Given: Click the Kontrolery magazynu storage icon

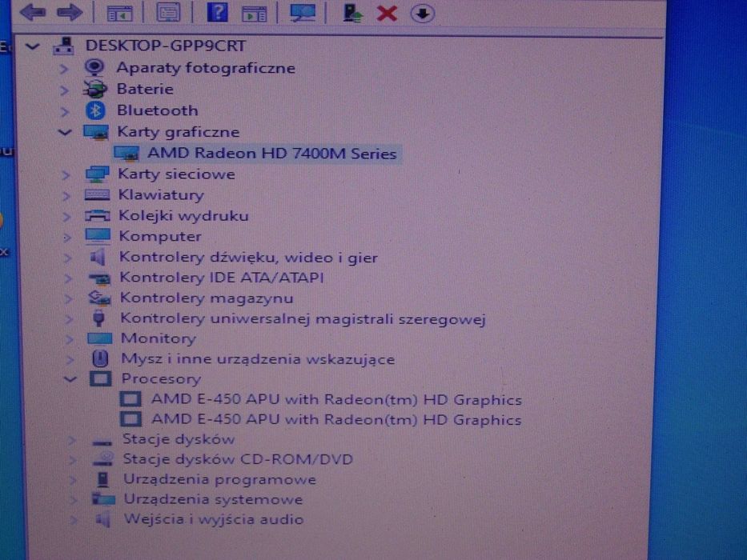Looking at the screenshot, I should [99, 298].
